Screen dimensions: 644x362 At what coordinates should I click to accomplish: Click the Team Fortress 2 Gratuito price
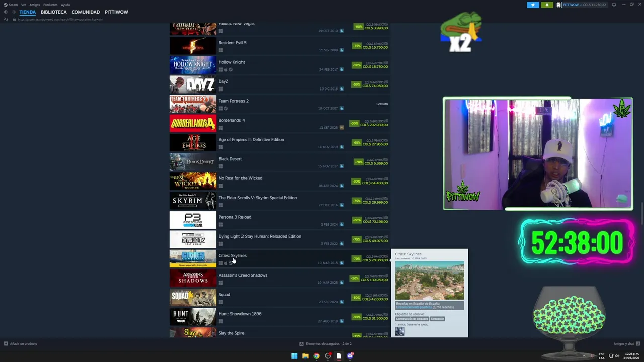tap(382, 104)
